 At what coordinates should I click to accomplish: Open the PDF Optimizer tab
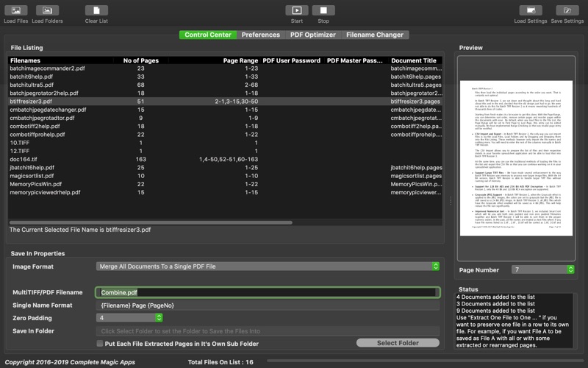313,35
